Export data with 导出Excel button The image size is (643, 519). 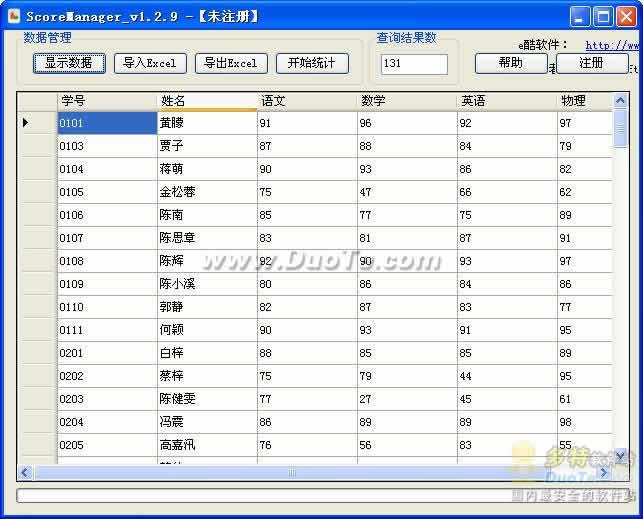(231, 63)
